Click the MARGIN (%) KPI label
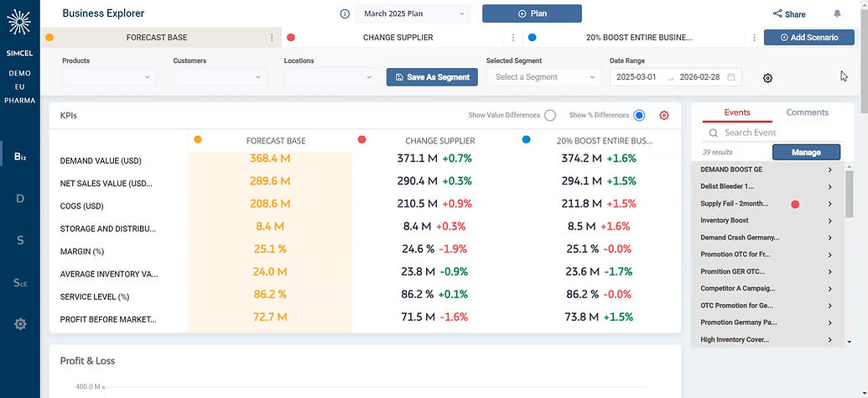Screen dimensions: 868x398 [82, 252]
